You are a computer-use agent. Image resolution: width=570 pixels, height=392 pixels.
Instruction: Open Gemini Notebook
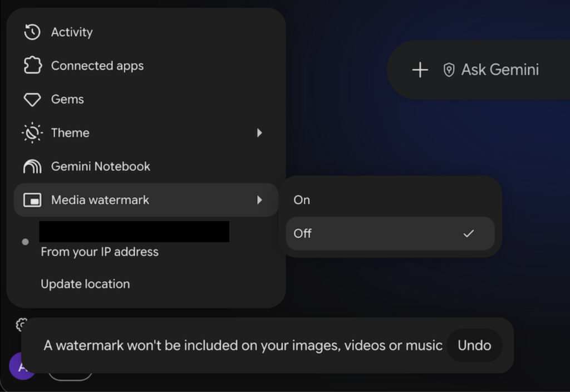[146, 166]
